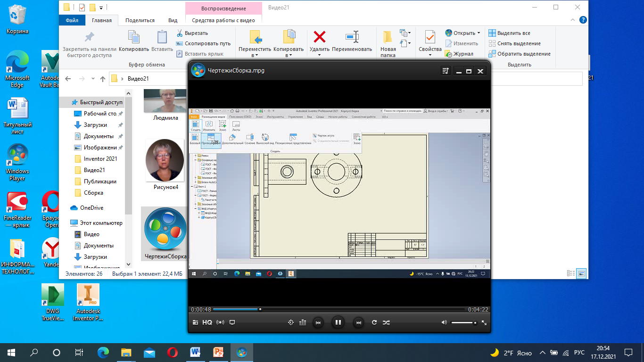Toggle HQ quality mode
The height and width of the screenshot is (362, 644).
(207, 322)
